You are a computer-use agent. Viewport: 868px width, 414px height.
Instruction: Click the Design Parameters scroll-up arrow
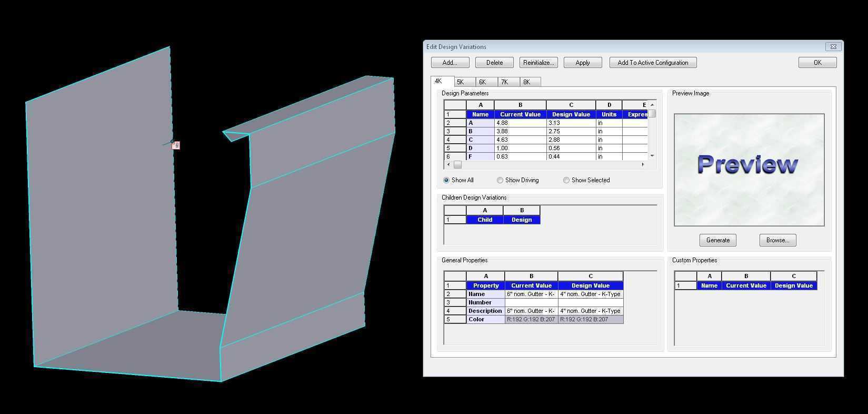point(652,104)
